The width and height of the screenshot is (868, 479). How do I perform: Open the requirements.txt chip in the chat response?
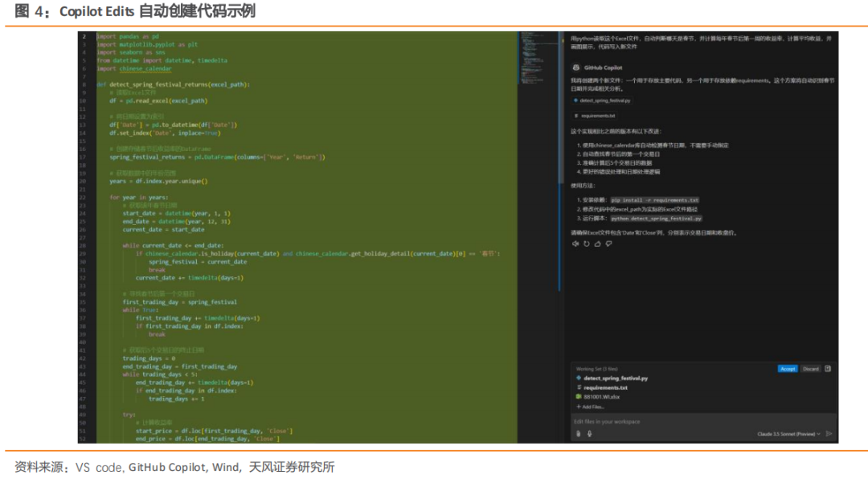595,116
